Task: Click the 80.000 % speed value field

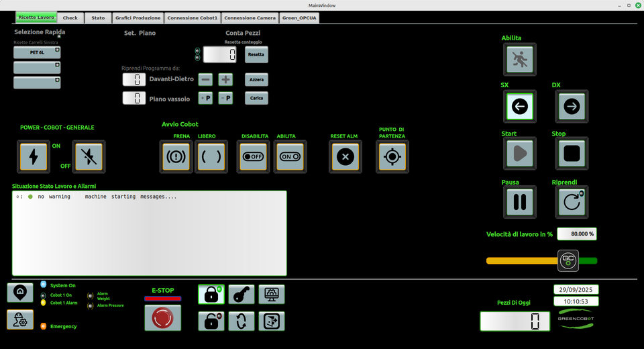Action: pos(577,234)
